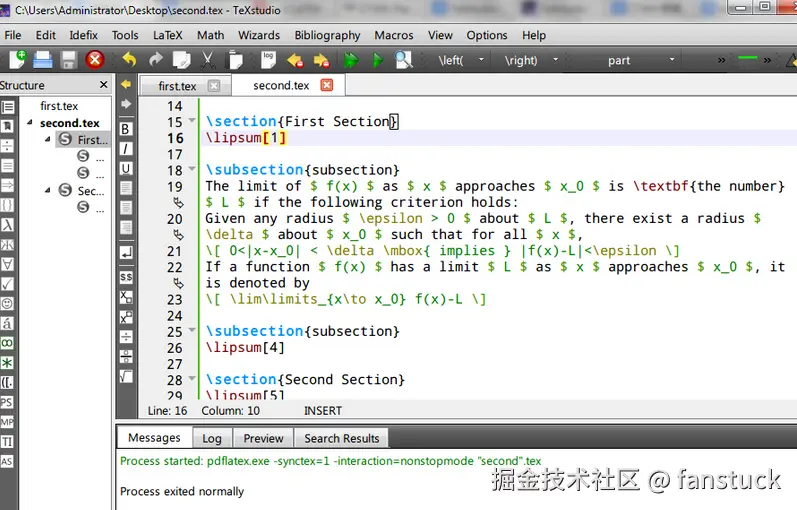This screenshot has height=510, width=797.
Task: Open the infinity symbol panel in the sidebar
Action: click(x=7, y=343)
